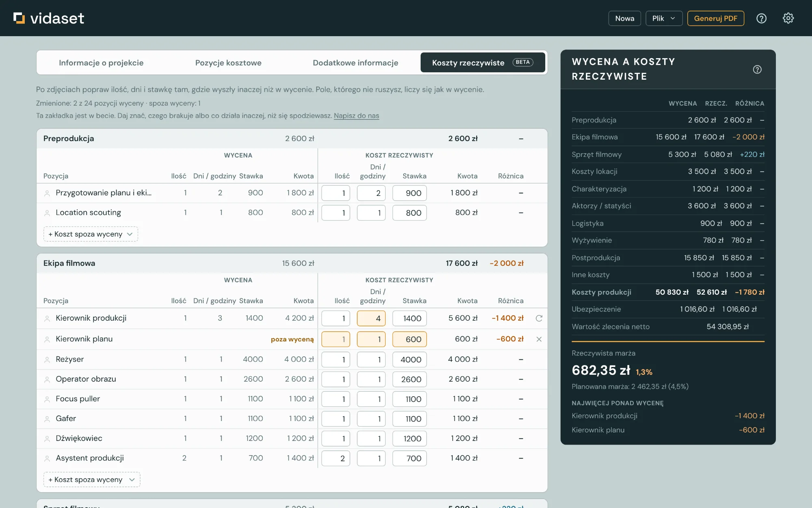
Task: Edit actual rate for Location scouting
Action: pos(410,213)
